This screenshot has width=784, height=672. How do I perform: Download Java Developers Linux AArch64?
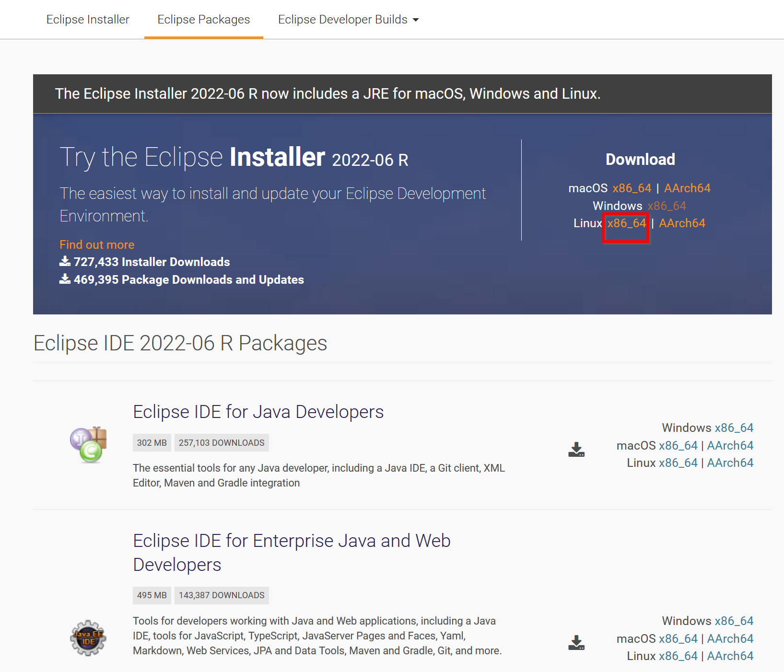tap(730, 463)
